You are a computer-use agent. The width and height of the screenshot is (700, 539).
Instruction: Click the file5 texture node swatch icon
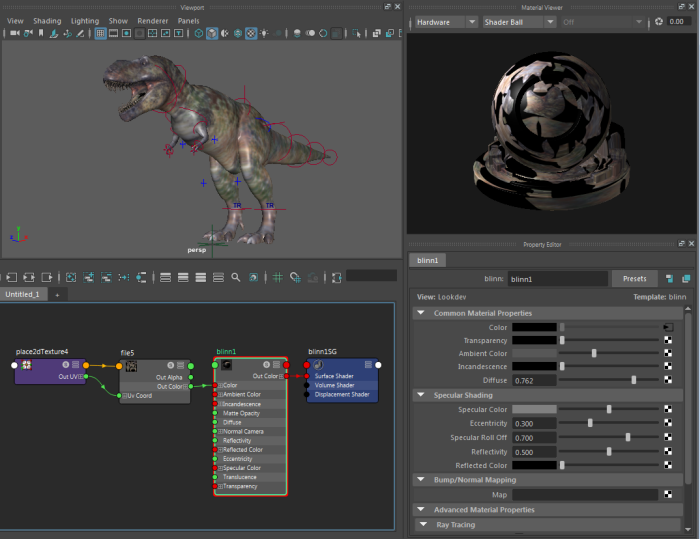coord(129,365)
